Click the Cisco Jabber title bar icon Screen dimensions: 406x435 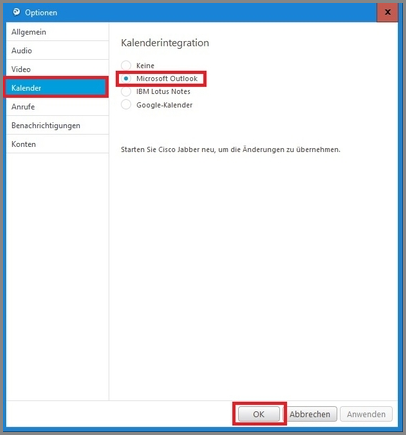point(16,12)
